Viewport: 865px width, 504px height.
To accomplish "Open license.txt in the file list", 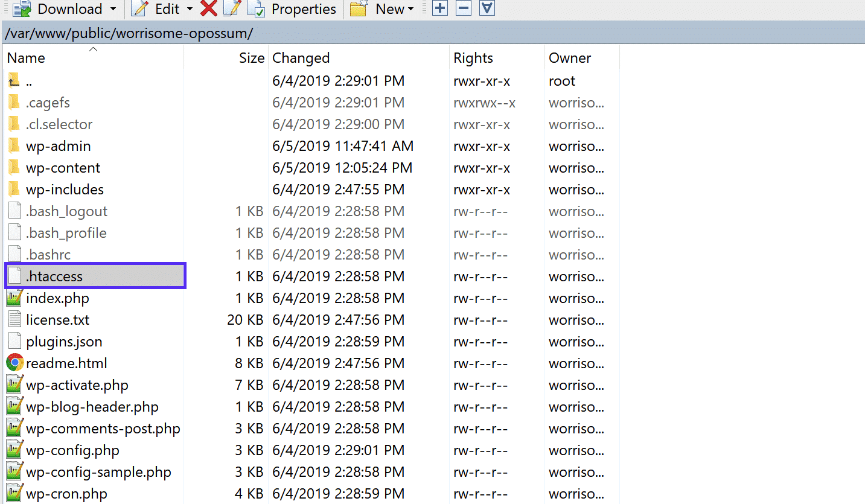I will click(58, 319).
